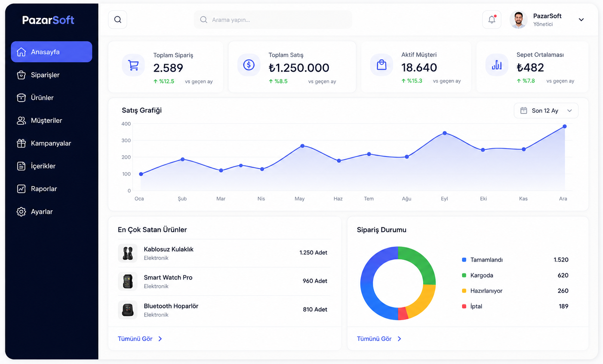Open the Son 12 Ay period dropdown
Image resolution: width=603 pixels, height=364 pixels.
546,111
